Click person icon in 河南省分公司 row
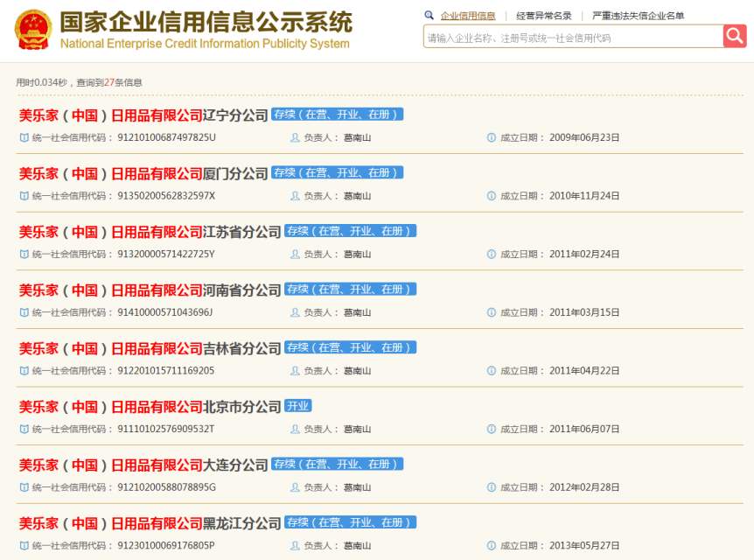 point(295,312)
